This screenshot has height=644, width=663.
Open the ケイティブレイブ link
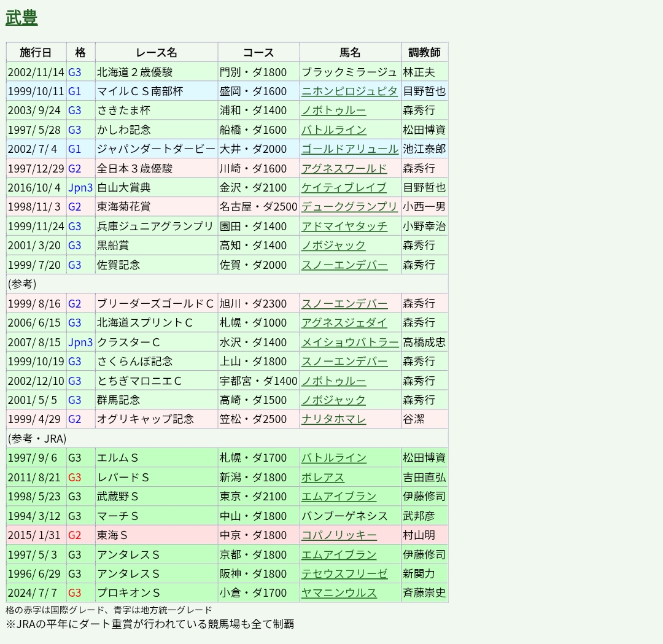[344, 188]
